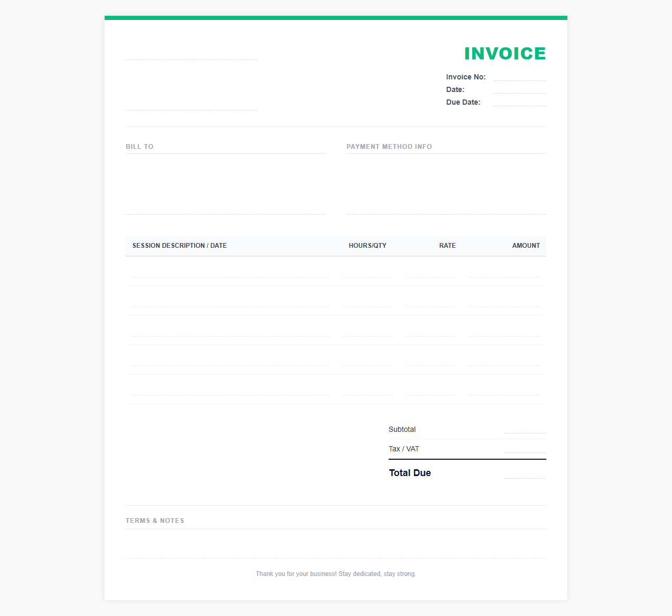Click the Bill To entry area

(x=226, y=187)
